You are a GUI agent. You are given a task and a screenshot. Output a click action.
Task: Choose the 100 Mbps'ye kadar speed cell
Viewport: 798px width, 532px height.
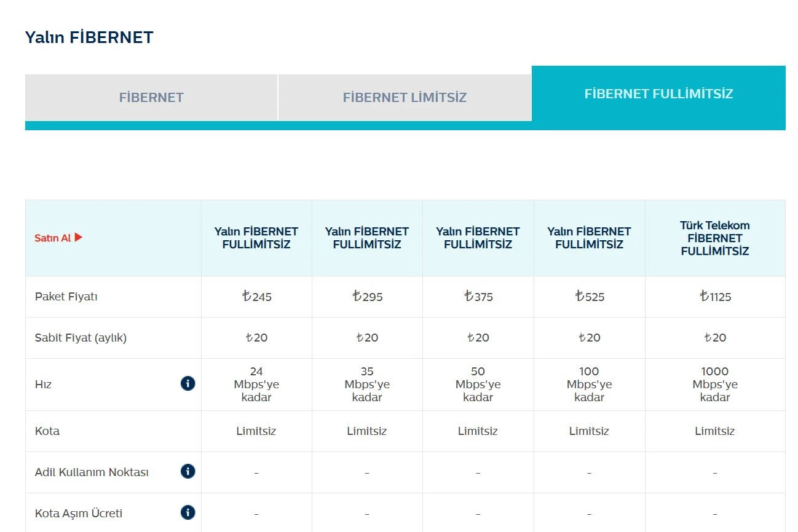tap(589, 385)
